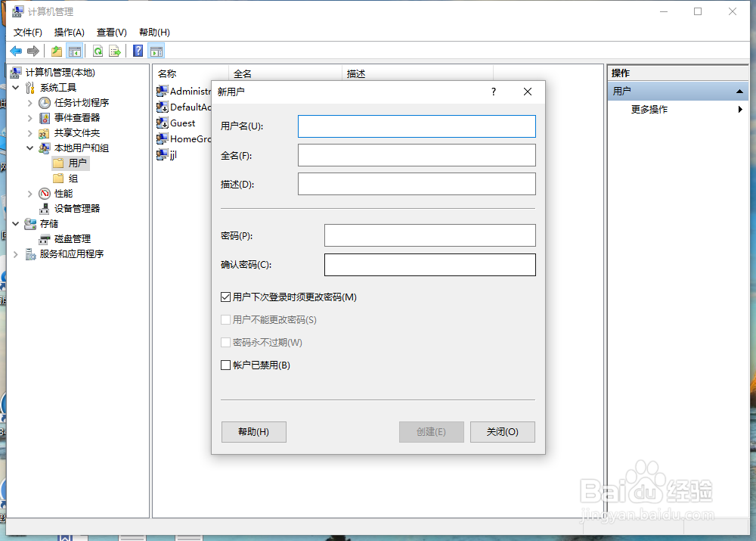
Task: Open the Help icon in toolbar
Action: click(138, 50)
